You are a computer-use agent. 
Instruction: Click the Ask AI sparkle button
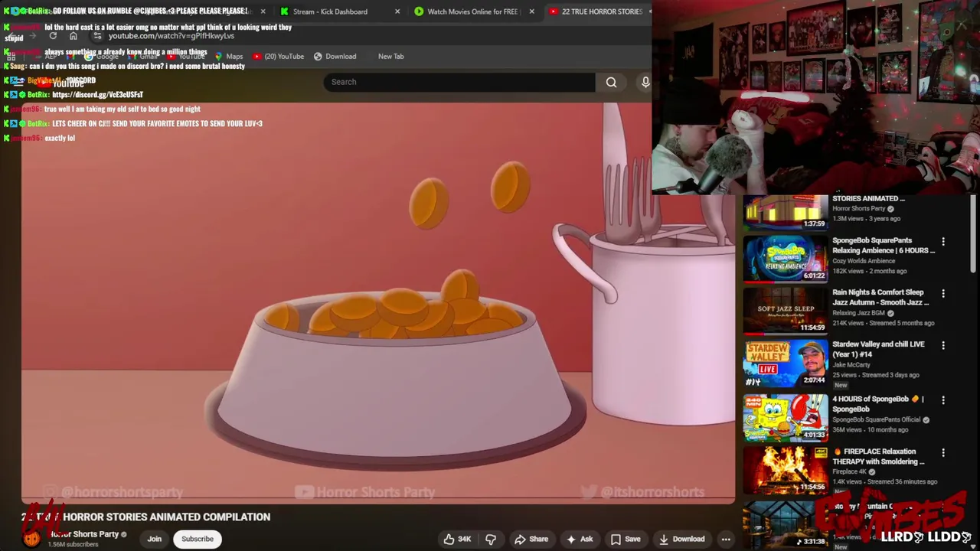click(x=579, y=539)
